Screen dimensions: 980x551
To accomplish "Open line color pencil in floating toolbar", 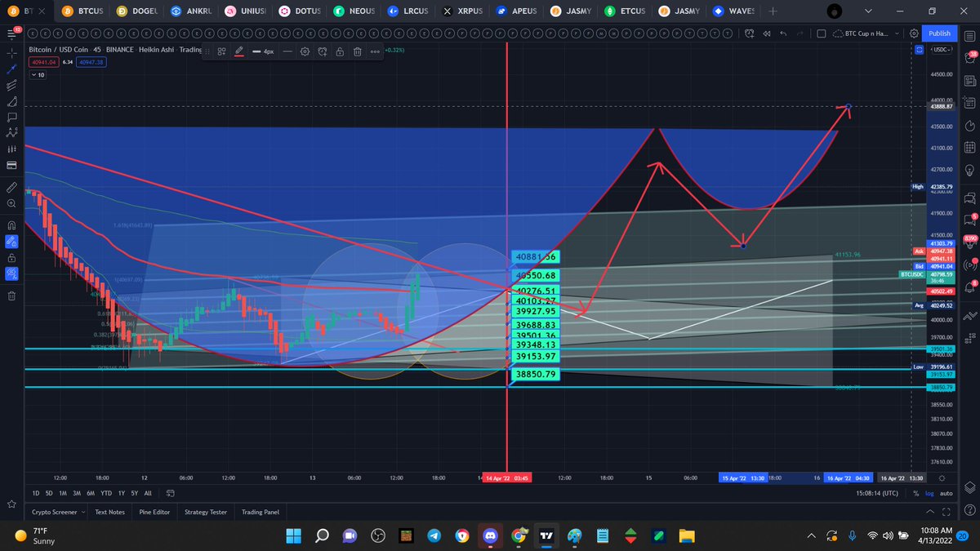I will tap(239, 51).
